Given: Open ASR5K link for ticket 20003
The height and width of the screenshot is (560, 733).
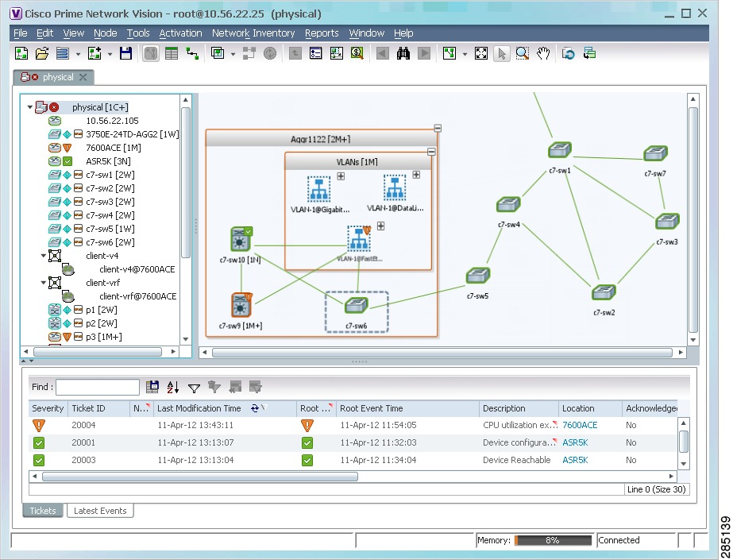Looking at the screenshot, I should 575,460.
